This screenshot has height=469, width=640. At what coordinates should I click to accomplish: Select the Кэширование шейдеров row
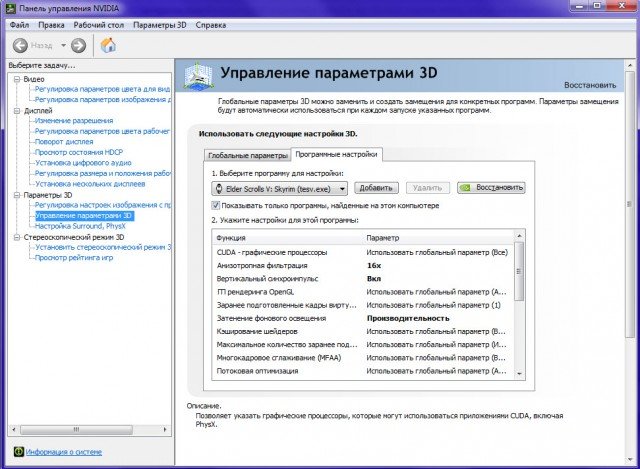tap(362, 331)
